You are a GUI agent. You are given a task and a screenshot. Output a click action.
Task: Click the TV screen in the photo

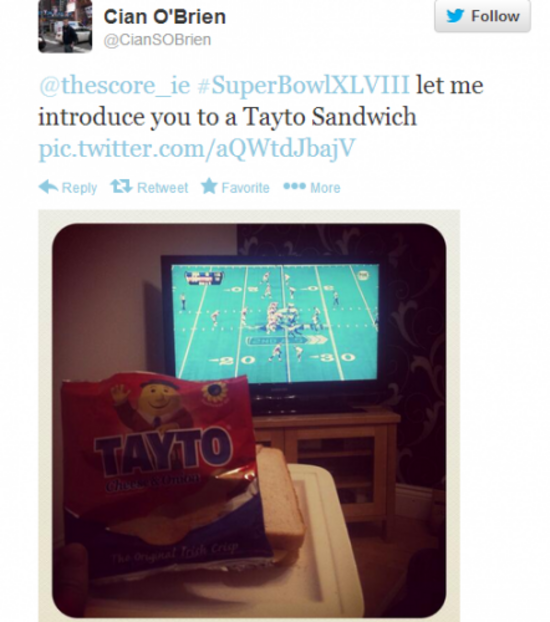275,321
